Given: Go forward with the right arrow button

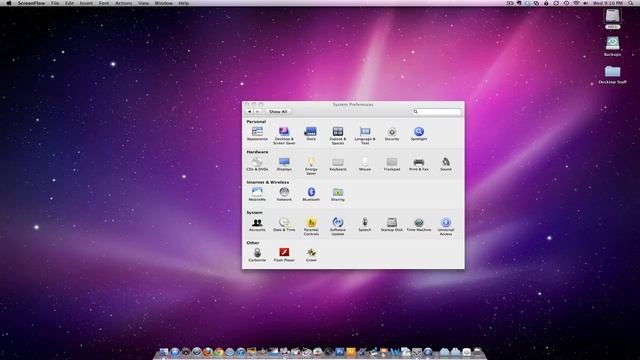Looking at the screenshot, I should 258,111.
